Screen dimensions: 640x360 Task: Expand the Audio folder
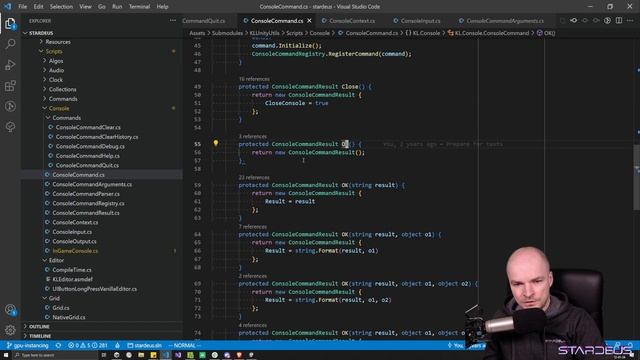coord(102,70)
